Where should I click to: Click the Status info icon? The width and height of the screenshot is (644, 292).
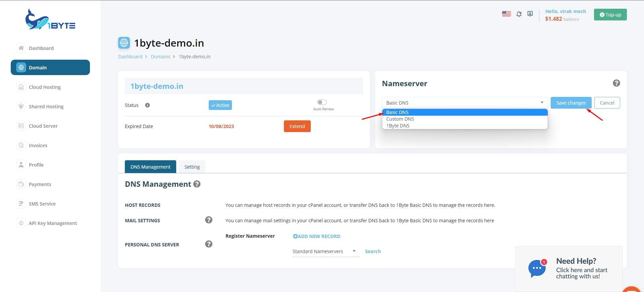click(147, 105)
